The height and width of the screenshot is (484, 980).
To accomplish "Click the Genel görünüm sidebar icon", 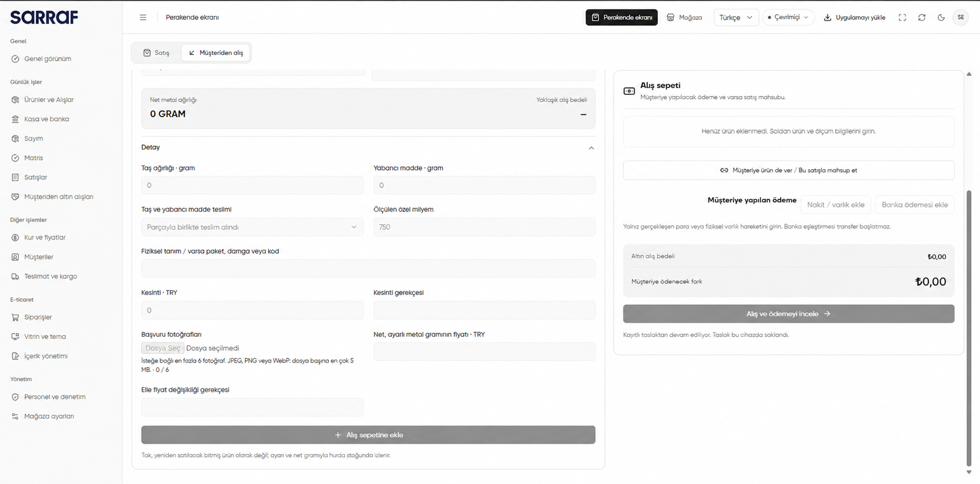I will pos(15,59).
